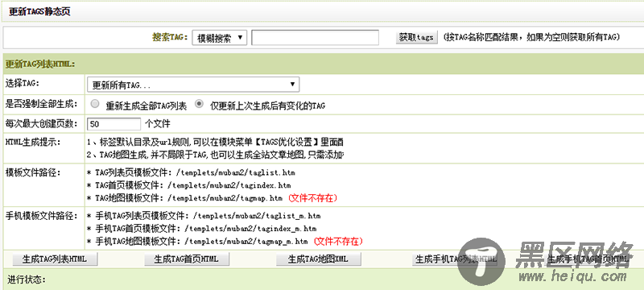Click the note 按TAG名称匹配结果 beside 获取tags
Image resolution: width=644 pixels, height=290 pixels.
tap(531, 37)
